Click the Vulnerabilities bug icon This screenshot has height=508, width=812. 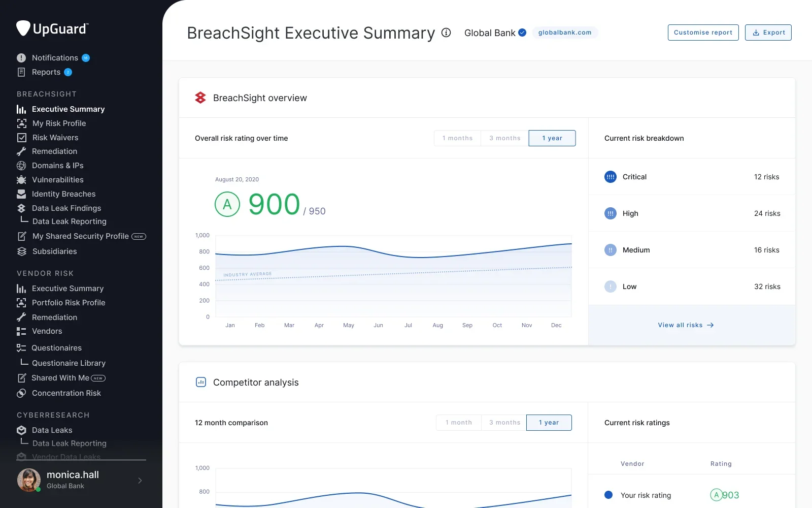[21, 180]
